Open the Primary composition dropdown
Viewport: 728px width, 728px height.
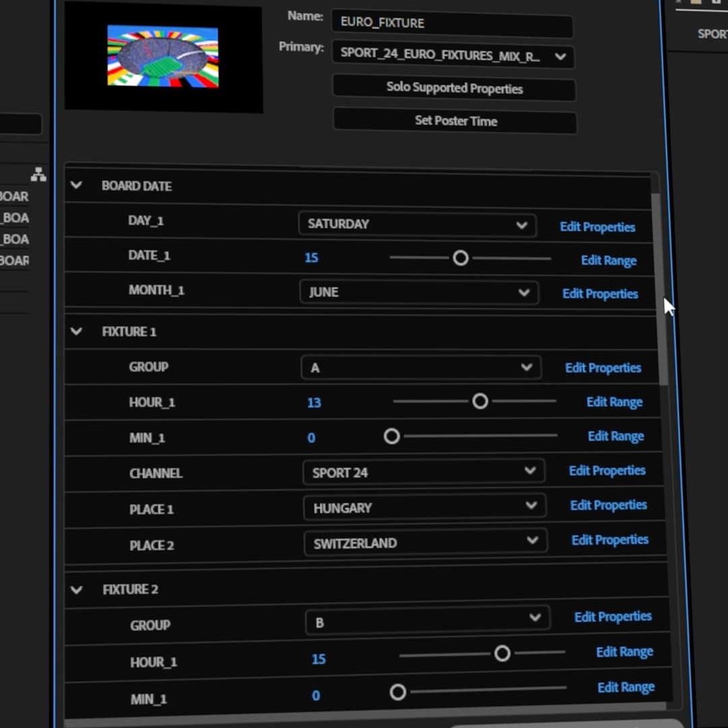pos(452,55)
